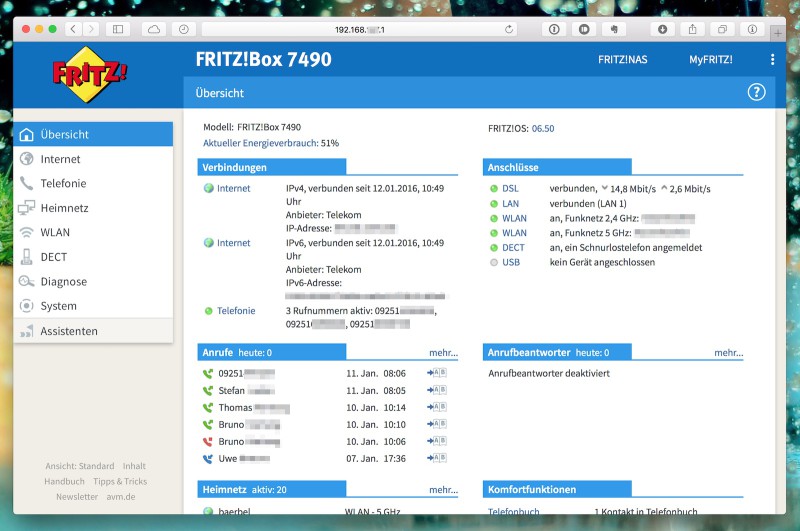Click the IPv4 Internet connection link
The image size is (800, 531).
[x=234, y=188]
